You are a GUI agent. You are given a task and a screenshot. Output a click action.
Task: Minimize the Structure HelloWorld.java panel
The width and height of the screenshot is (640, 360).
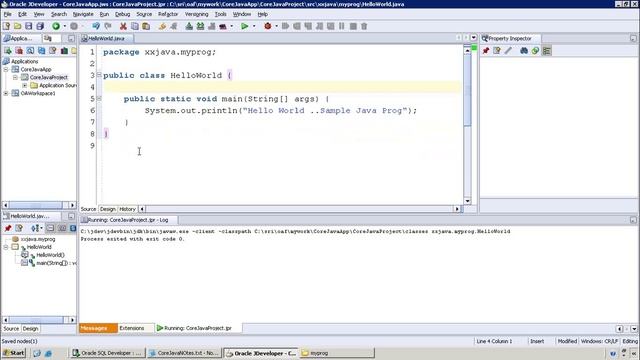[x=71, y=216]
